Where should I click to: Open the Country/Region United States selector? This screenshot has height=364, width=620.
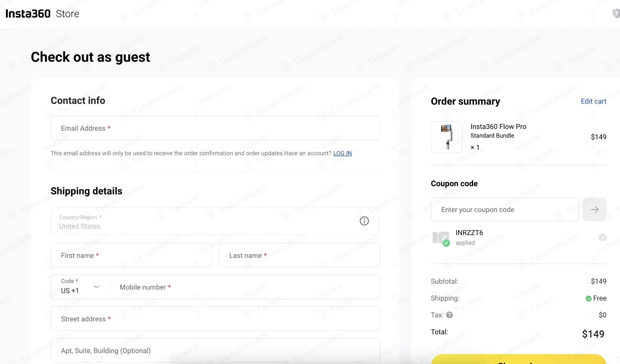click(215, 221)
